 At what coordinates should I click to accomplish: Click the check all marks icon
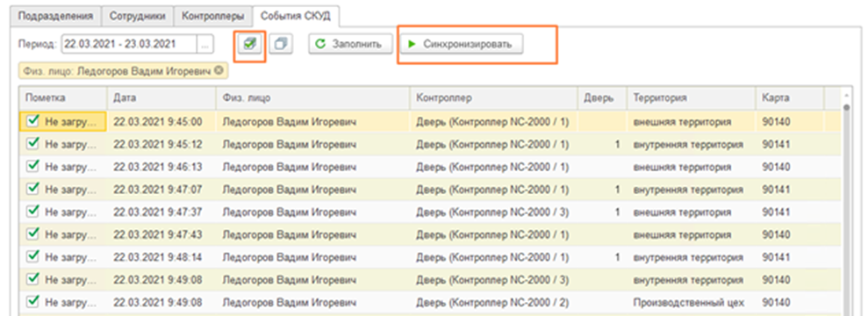click(249, 44)
